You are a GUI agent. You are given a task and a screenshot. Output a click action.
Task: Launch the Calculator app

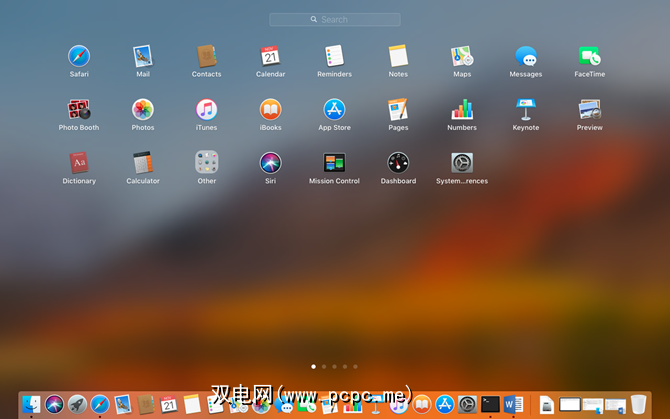(143, 163)
